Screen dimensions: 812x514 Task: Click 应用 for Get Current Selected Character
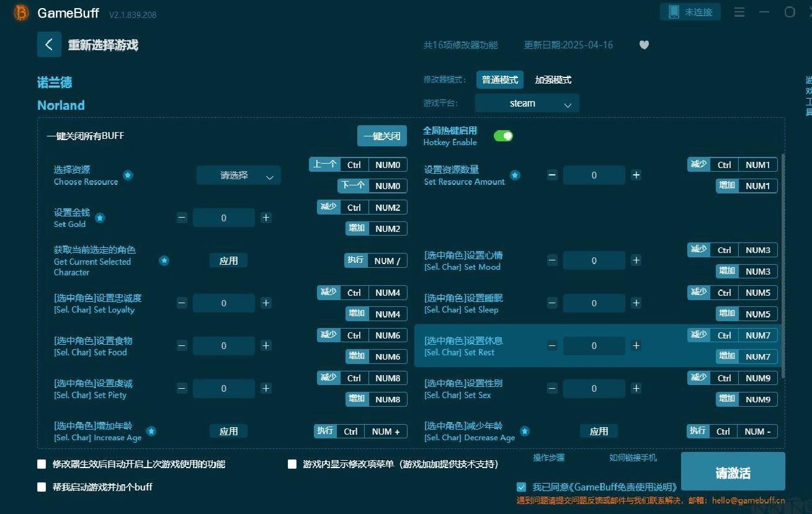coord(228,260)
